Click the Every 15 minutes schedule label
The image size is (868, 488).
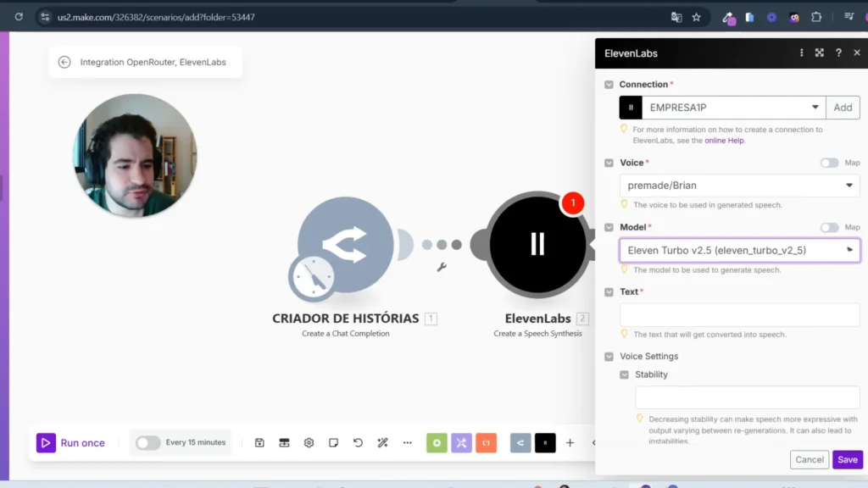[x=196, y=442]
